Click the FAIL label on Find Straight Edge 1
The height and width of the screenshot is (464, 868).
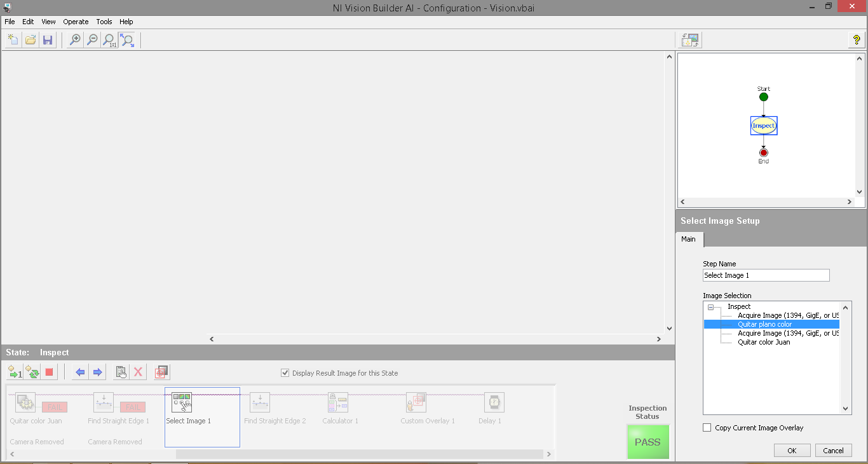tap(133, 407)
